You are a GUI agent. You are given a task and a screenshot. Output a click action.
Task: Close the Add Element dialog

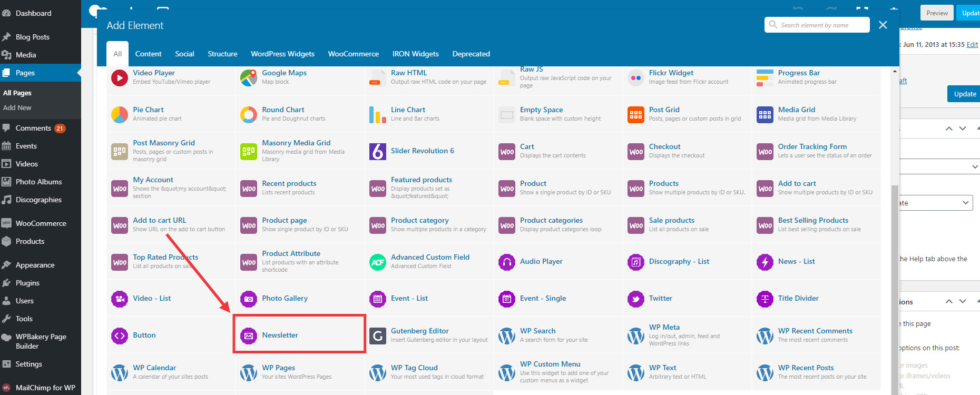pyautogui.click(x=883, y=25)
